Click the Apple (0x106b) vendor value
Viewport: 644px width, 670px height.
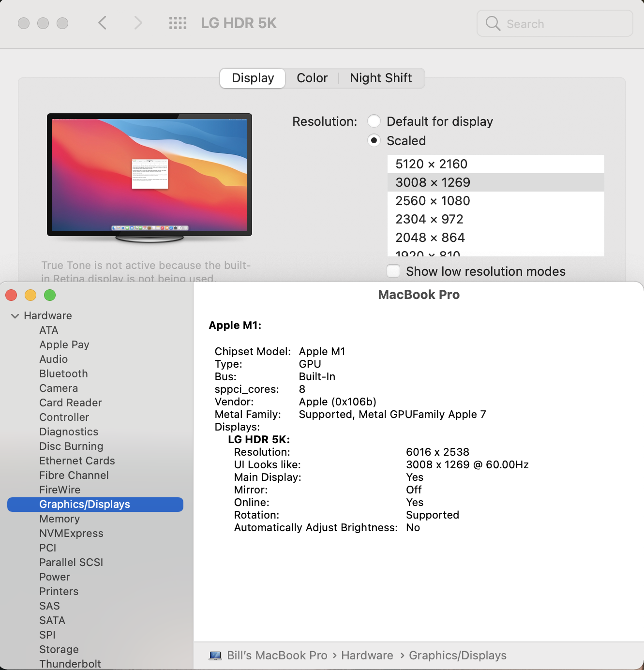coord(338,402)
